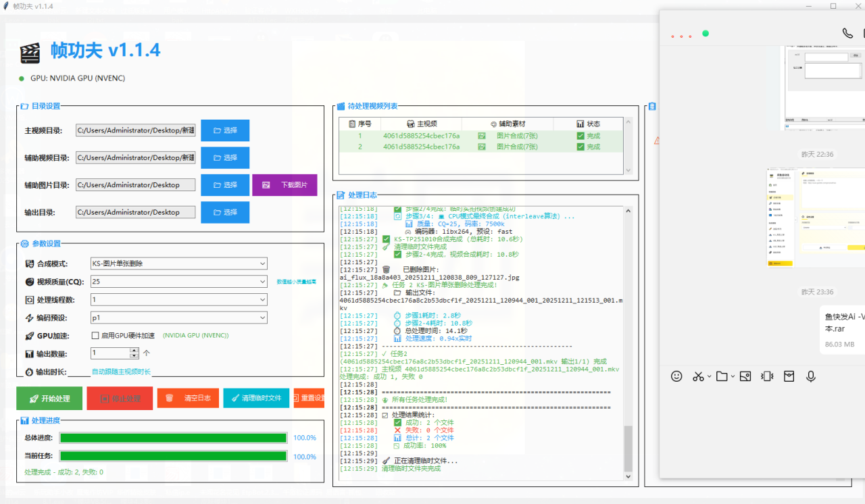Click the microphone voice message icon
The image size is (865, 504).
[811, 376]
